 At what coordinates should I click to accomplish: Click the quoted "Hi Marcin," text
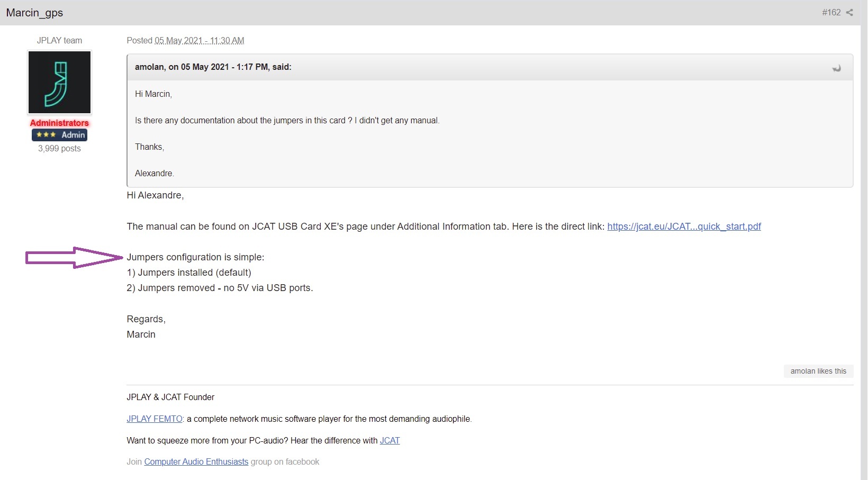[x=153, y=94]
